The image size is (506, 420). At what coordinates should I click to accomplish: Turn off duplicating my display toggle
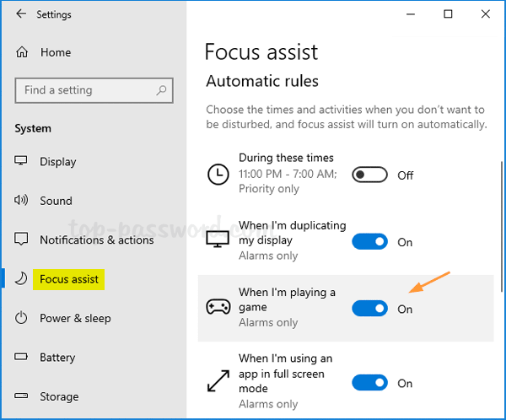coord(369,242)
